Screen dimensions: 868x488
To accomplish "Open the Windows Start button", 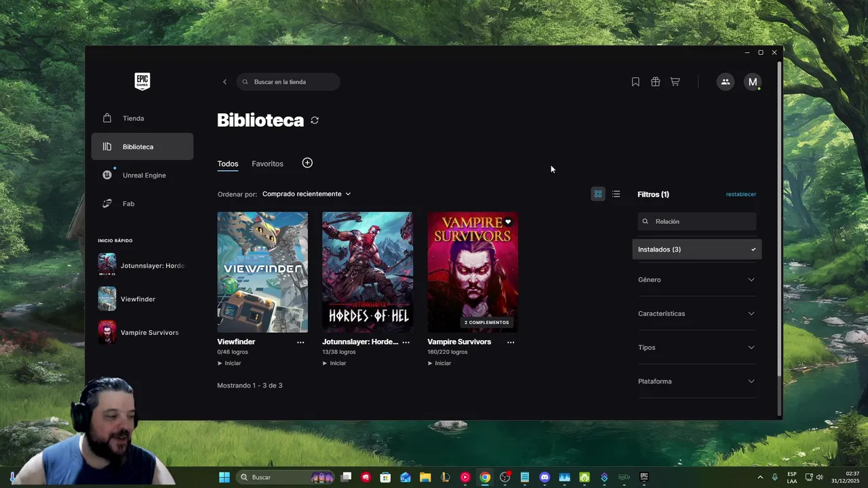I will tap(224, 477).
